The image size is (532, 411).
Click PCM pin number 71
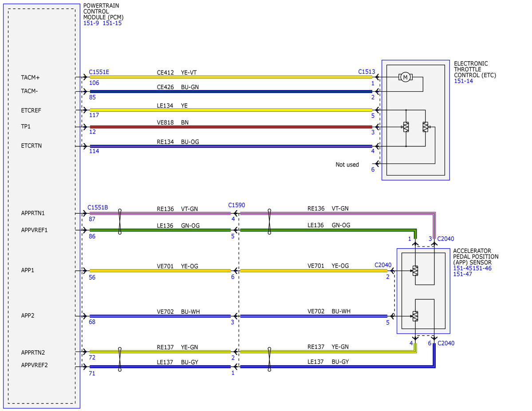[92, 373]
